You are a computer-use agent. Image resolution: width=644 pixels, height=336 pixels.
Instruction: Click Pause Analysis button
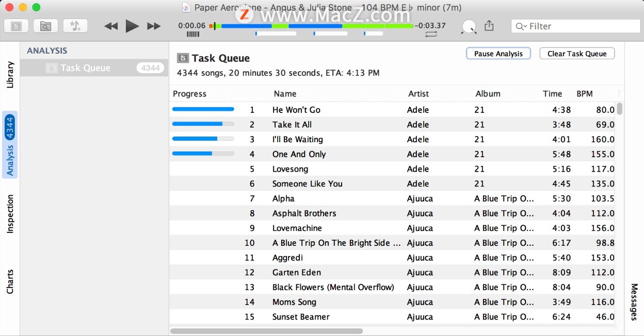(498, 54)
